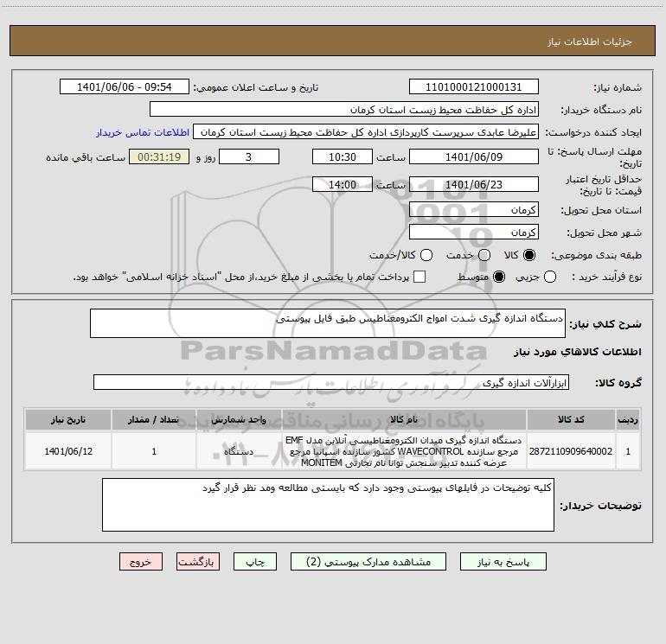Choose متوسط purchase process type

coord(499,277)
